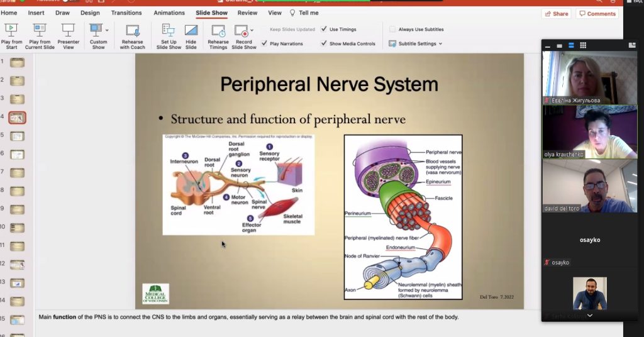Image resolution: width=644 pixels, height=337 pixels.
Task: Click the Play from Start icon
Action: tap(11, 30)
